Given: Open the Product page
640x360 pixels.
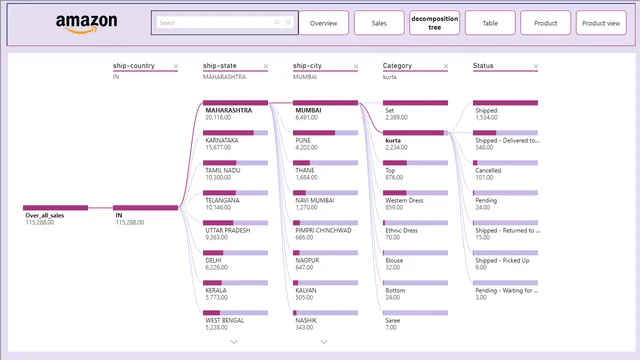Looking at the screenshot, I should [x=546, y=23].
